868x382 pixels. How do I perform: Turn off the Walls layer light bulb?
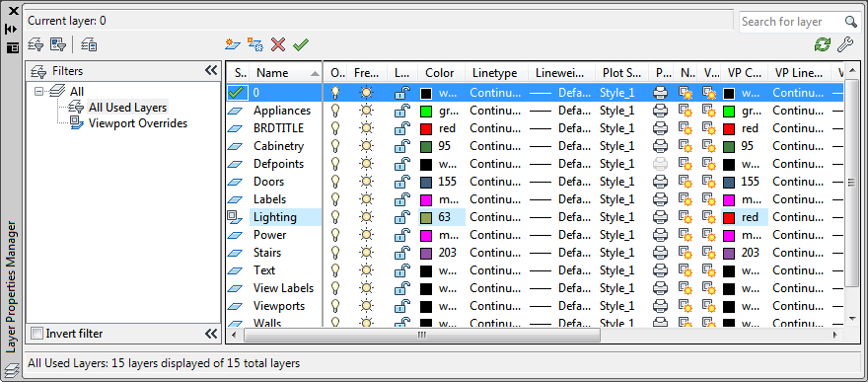point(335,323)
